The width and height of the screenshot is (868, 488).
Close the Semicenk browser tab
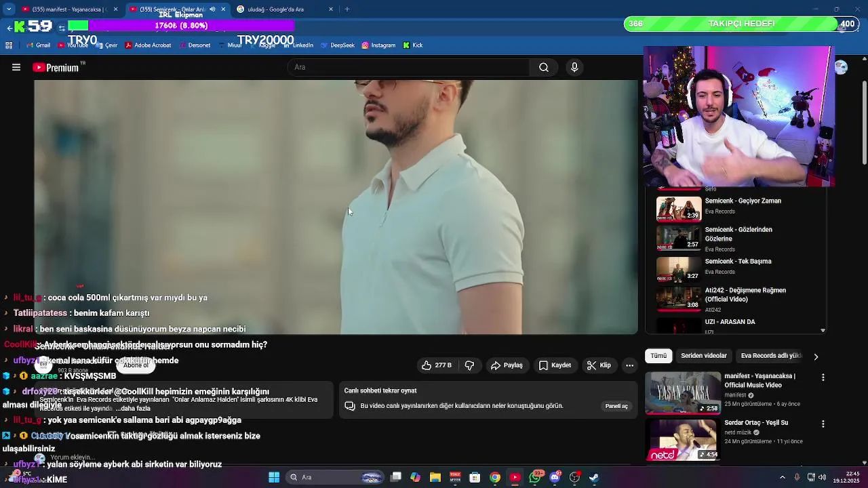223,9
